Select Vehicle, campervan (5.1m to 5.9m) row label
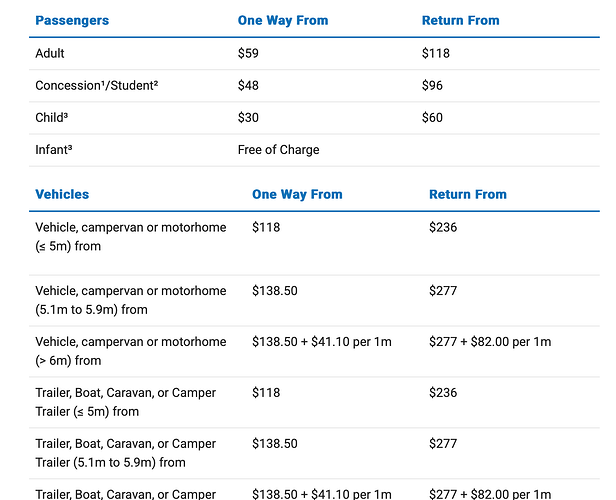 [x=131, y=300]
